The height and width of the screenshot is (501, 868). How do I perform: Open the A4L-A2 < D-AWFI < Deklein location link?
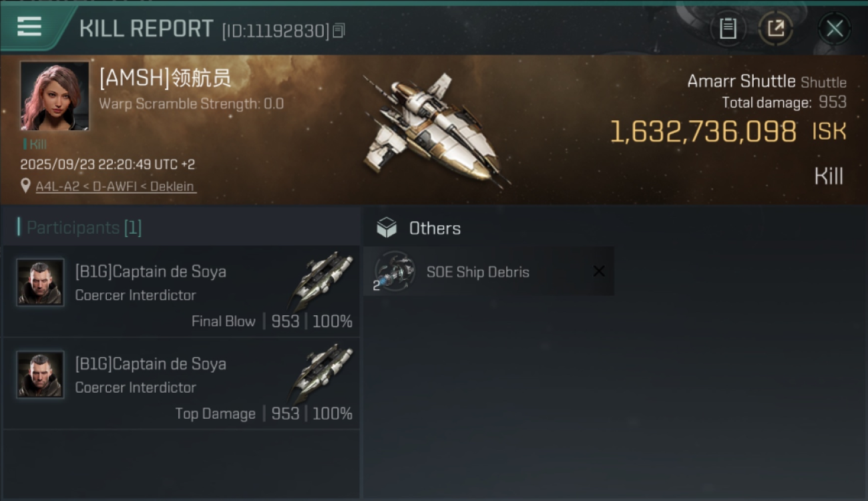(116, 186)
